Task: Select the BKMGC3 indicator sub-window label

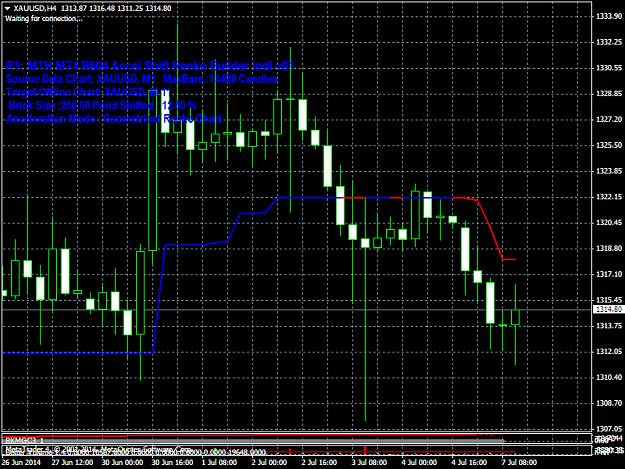Action: point(24,441)
